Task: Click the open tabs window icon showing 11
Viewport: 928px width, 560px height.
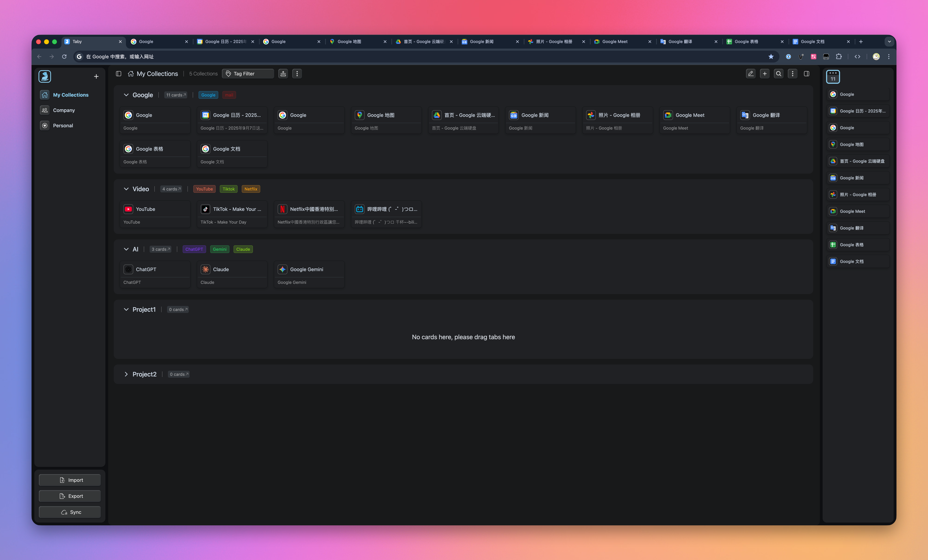Action: 833,76
